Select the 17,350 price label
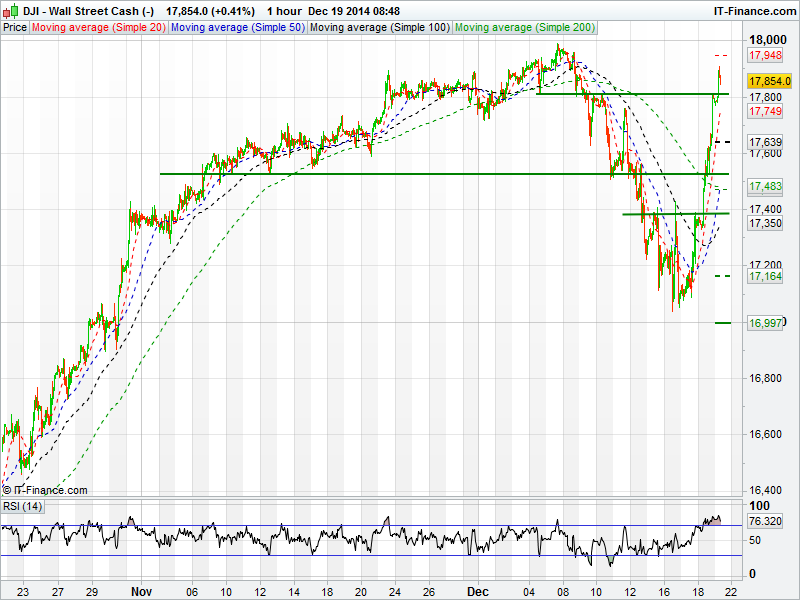Viewport: 800px width, 600px height. [765, 223]
